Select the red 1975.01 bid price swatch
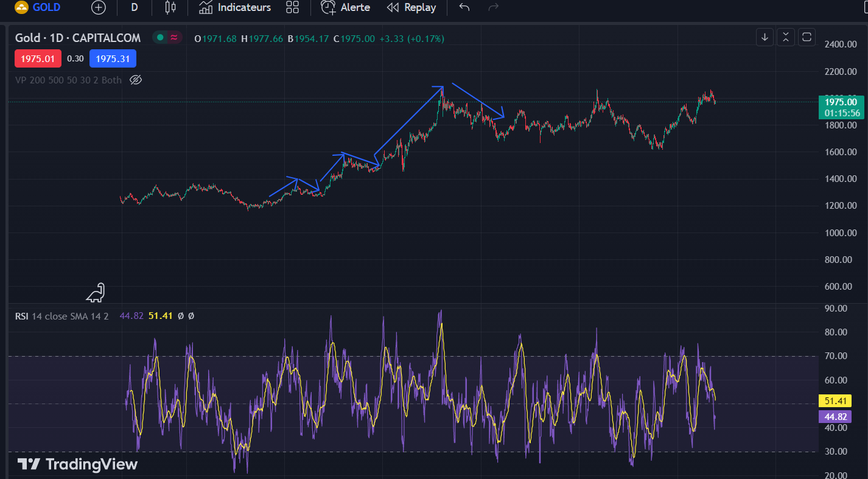Image resolution: width=868 pixels, height=479 pixels. click(x=37, y=58)
